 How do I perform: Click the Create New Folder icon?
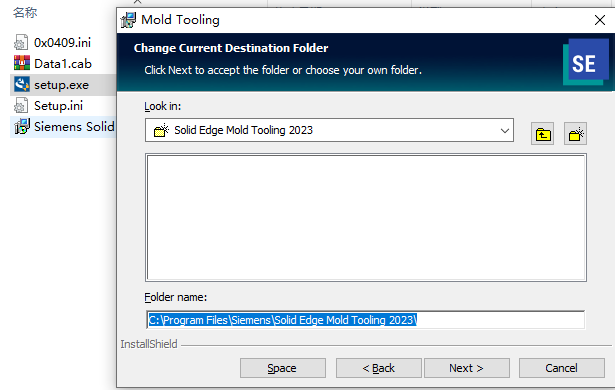coord(575,134)
